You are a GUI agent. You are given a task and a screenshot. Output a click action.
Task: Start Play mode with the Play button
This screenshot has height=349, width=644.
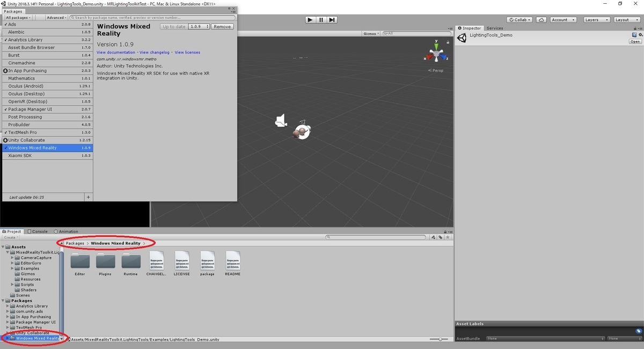click(x=310, y=20)
